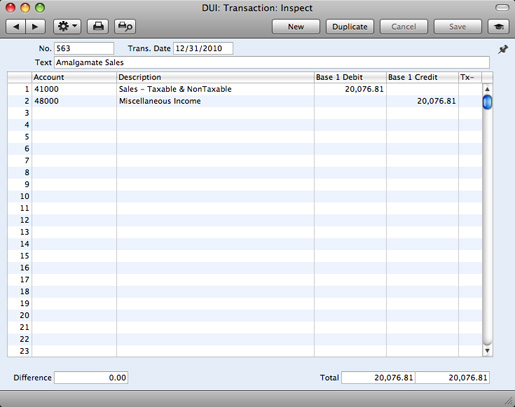
Task: Go to next transaction record arrow
Action: click(x=35, y=26)
